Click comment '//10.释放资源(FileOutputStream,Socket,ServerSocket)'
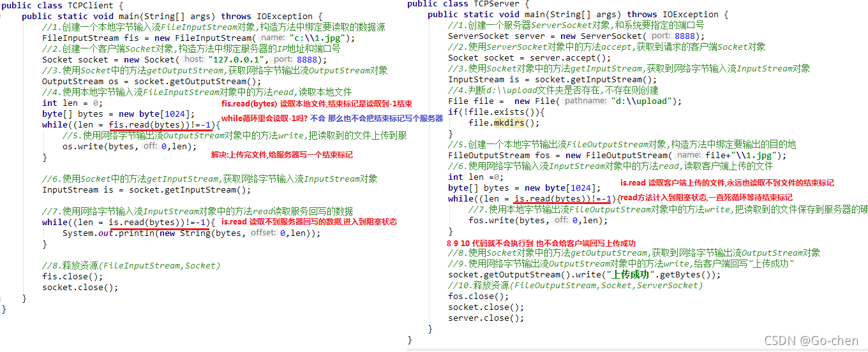This screenshot has height=352, width=868. click(575, 286)
